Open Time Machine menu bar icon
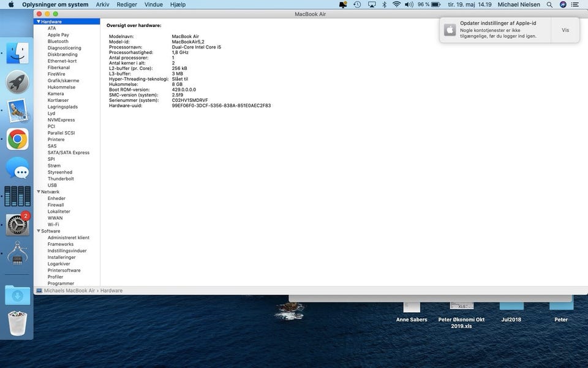The width and height of the screenshot is (588, 368). 357,4
